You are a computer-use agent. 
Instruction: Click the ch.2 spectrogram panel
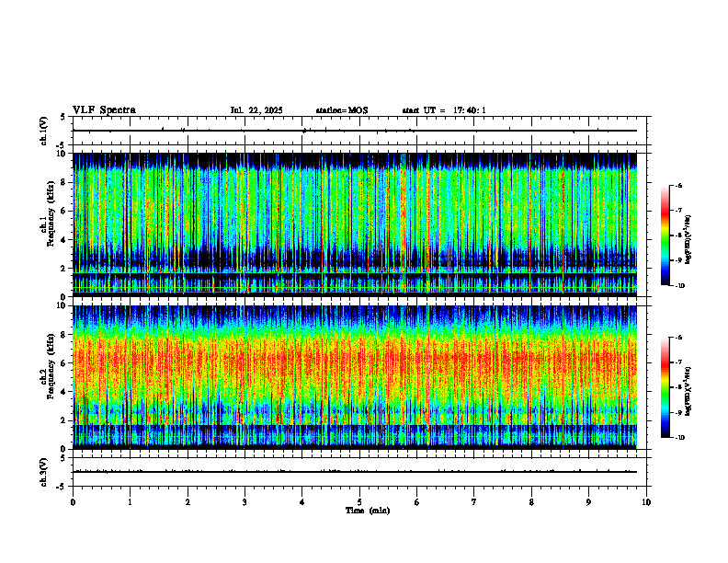(x=355, y=377)
